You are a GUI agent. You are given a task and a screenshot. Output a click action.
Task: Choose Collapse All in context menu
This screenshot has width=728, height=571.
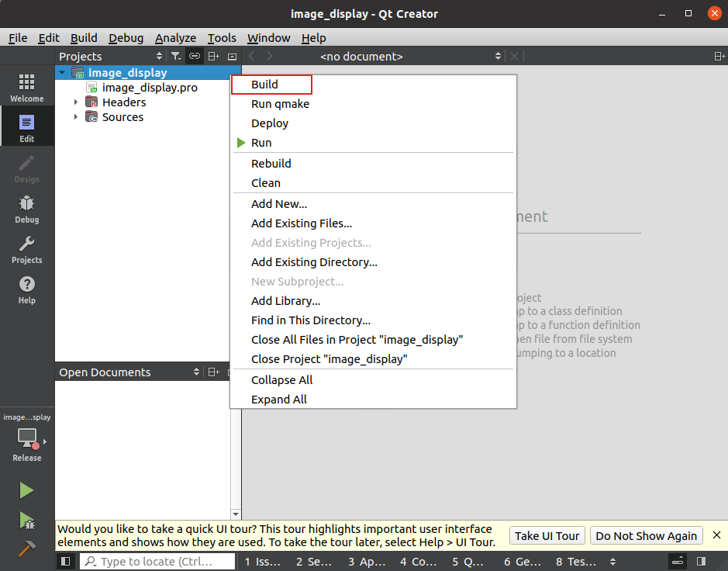pyautogui.click(x=373, y=380)
